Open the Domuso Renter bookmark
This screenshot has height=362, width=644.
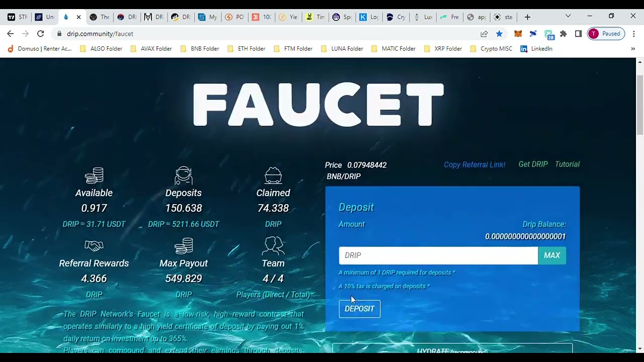click(39, 49)
